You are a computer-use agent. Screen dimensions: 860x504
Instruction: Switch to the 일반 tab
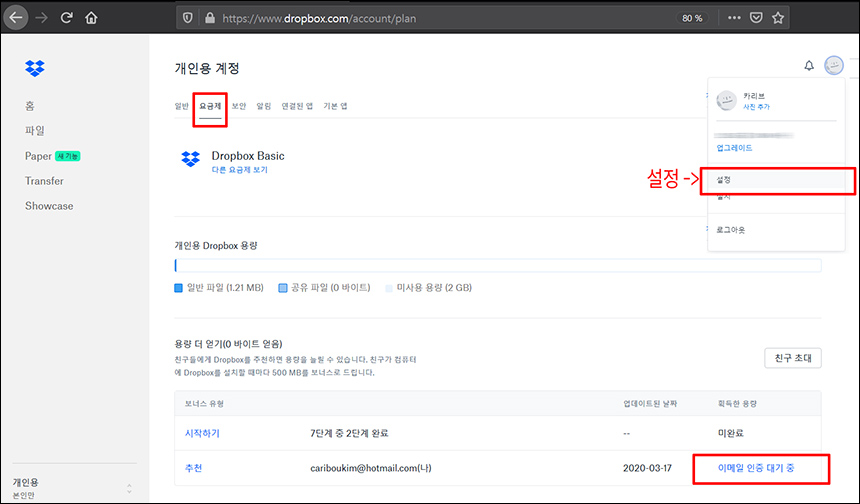point(182,106)
